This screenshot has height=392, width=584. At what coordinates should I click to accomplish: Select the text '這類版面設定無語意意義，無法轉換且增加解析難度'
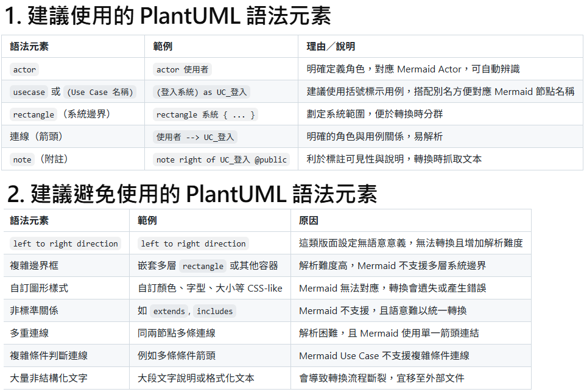coord(411,243)
